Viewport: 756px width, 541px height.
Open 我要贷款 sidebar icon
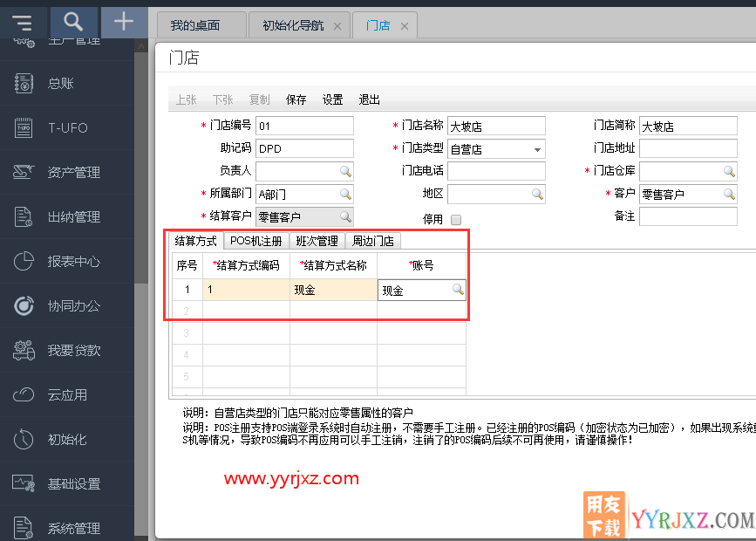tap(24, 351)
